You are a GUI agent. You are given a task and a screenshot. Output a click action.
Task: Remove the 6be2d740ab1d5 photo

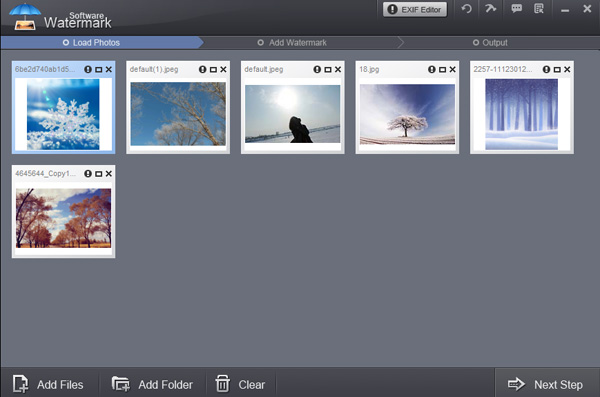pyautogui.click(x=109, y=69)
